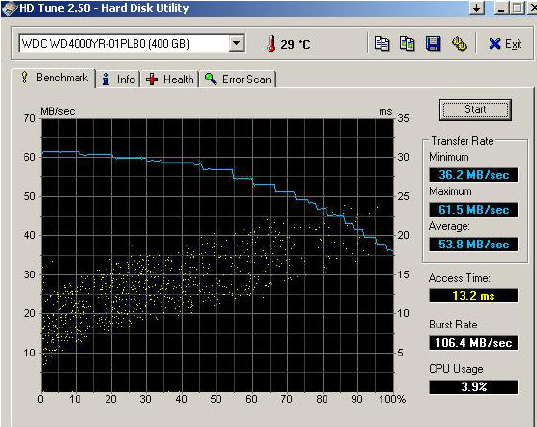Viewport: 537px width, 427px height.
Task: Click the Burst Rate 106.4 MB/sec field
Action: tap(474, 342)
